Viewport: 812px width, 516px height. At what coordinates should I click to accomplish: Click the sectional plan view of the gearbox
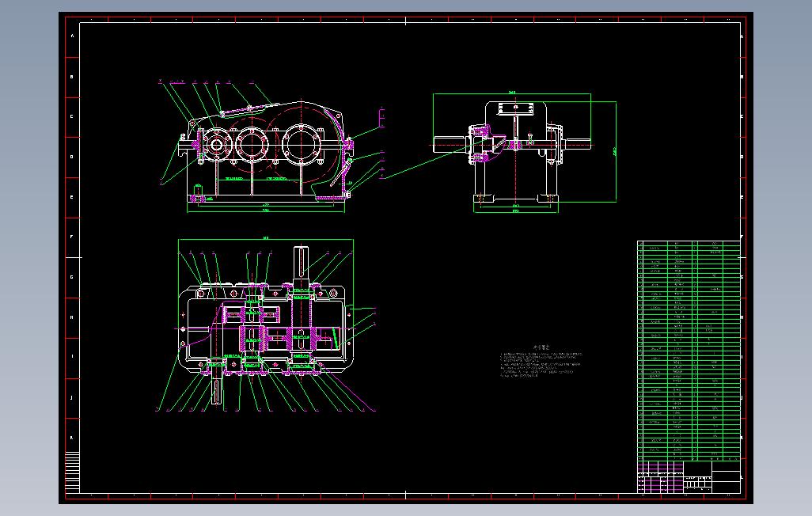point(264,325)
